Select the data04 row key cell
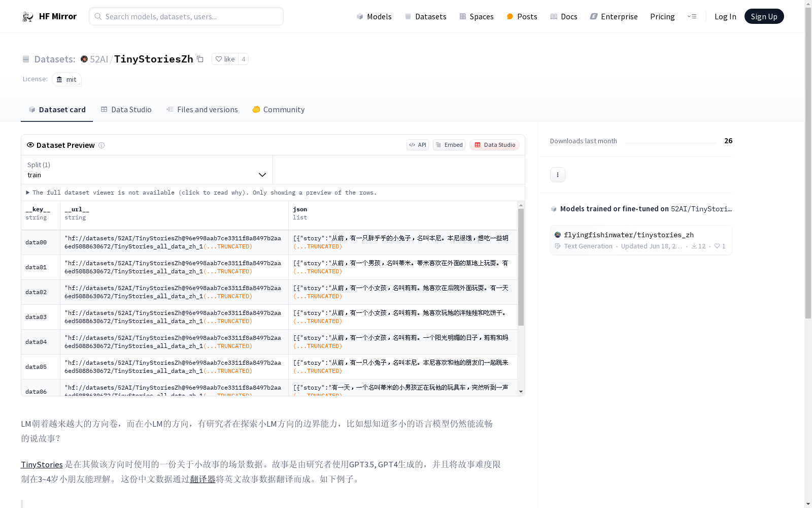 click(41, 342)
